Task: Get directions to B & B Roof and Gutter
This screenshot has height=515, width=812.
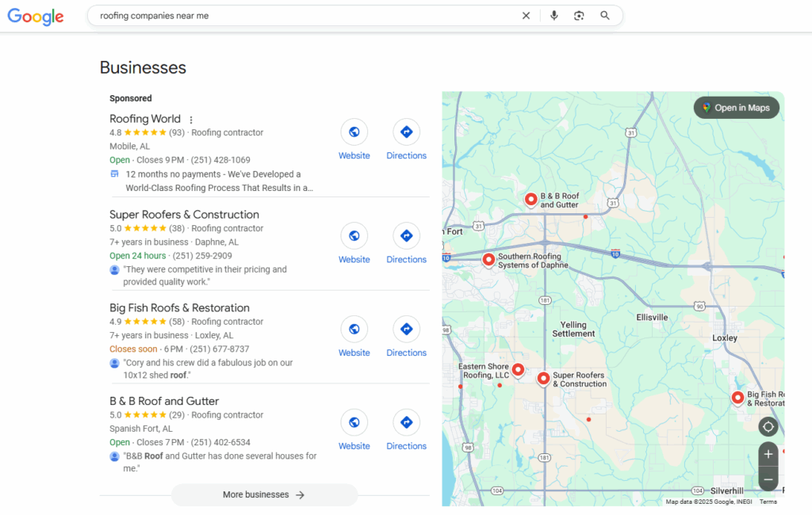Action: 407,422
